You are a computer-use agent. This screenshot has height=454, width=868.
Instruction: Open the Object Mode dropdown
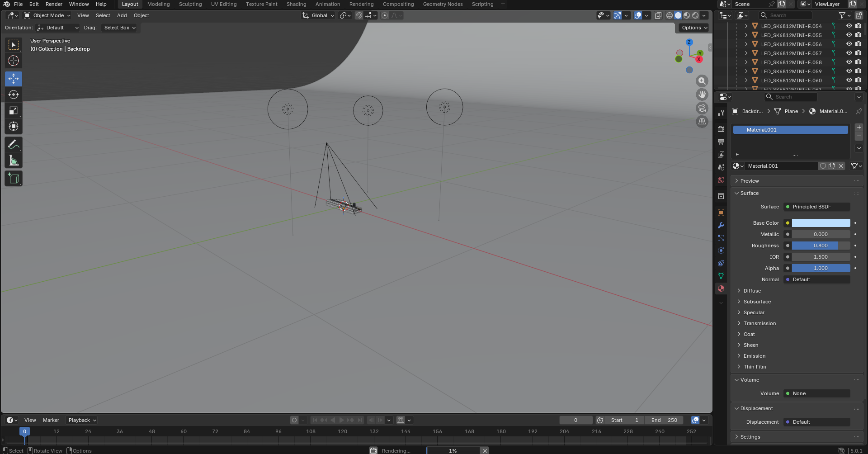[x=47, y=15]
